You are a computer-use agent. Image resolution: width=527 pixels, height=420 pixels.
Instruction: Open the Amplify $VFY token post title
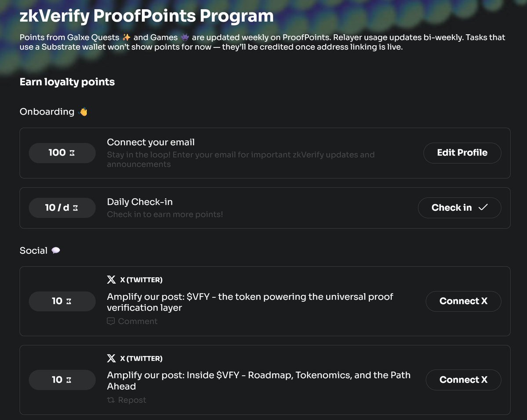250,302
